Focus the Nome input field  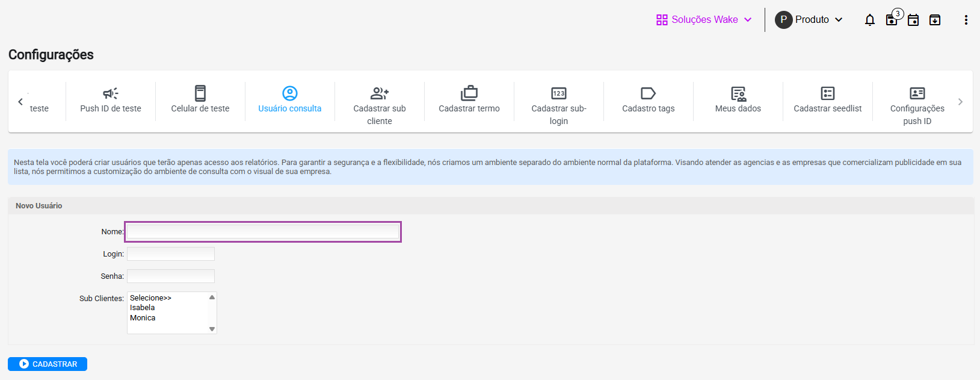pyautogui.click(x=263, y=232)
